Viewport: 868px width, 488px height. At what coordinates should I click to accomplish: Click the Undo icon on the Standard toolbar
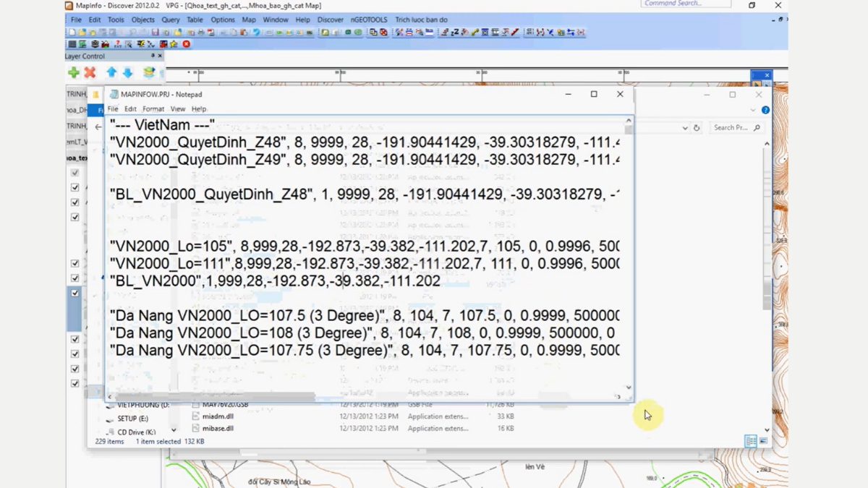pos(258,32)
